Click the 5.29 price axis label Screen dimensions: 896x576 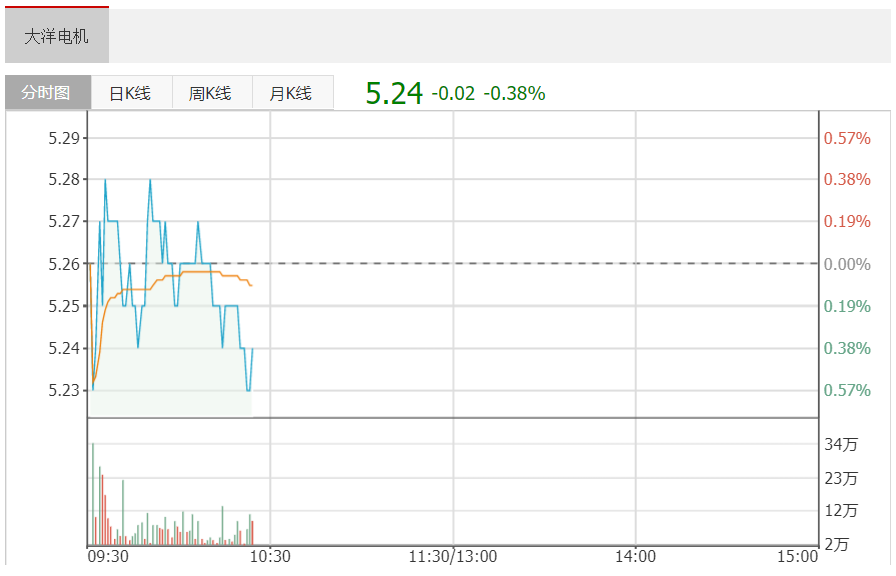(x=64, y=138)
